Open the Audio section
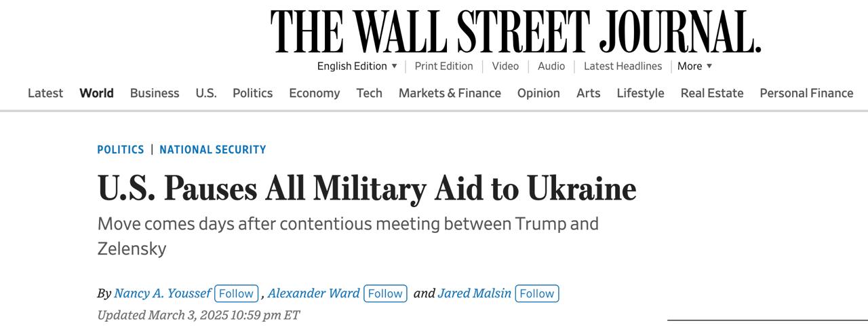The height and width of the screenshot is (332, 868). [x=551, y=66]
